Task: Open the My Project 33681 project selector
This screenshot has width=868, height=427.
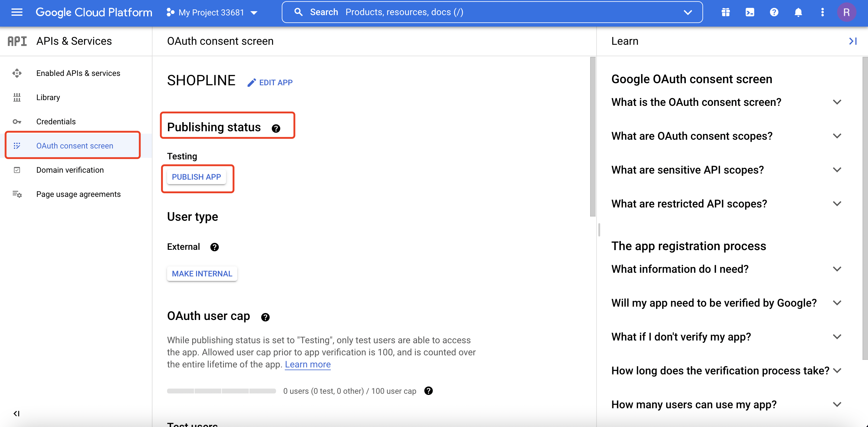Action: 212,12
